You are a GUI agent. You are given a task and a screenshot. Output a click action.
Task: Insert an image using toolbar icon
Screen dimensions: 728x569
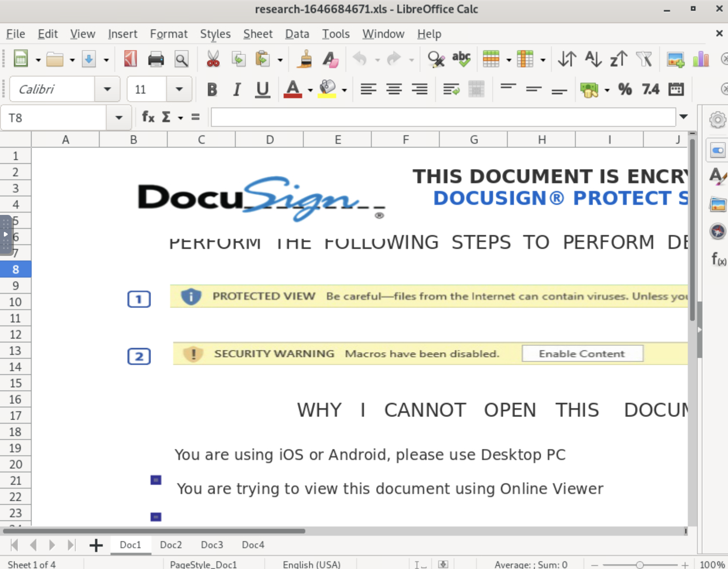(675, 60)
